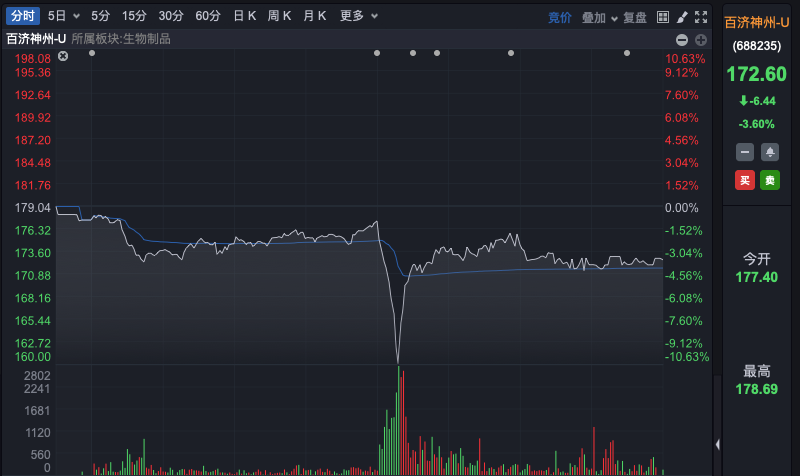Screen dimensions: 800x476
Task: Click the 百济神州-U stock name in chart header
Action: pyautogui.click(x=36, y=39)
